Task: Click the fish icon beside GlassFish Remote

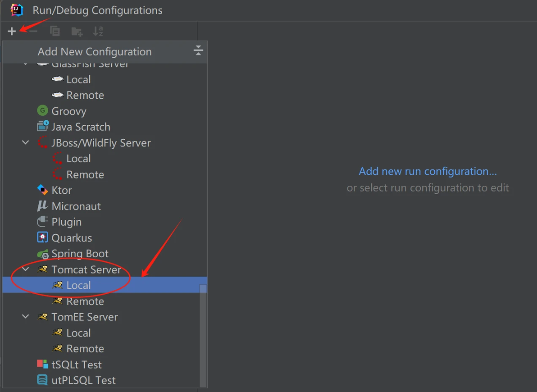Action: (57, 95)
